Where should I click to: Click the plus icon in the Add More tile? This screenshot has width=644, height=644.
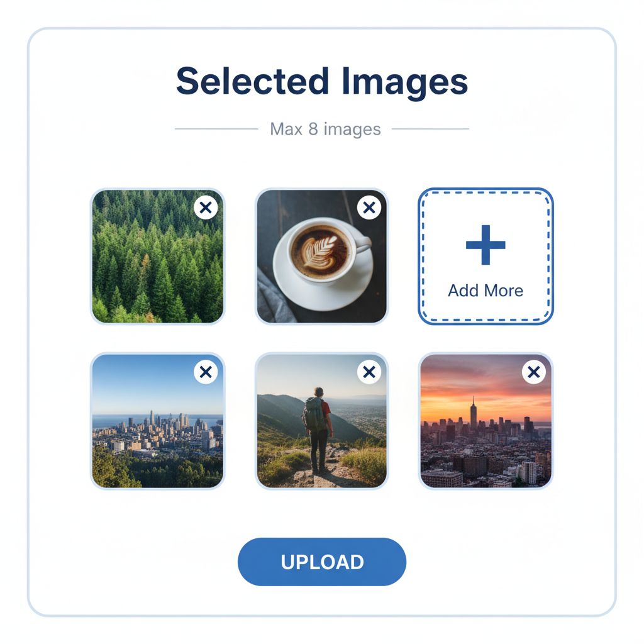(484, 245)
